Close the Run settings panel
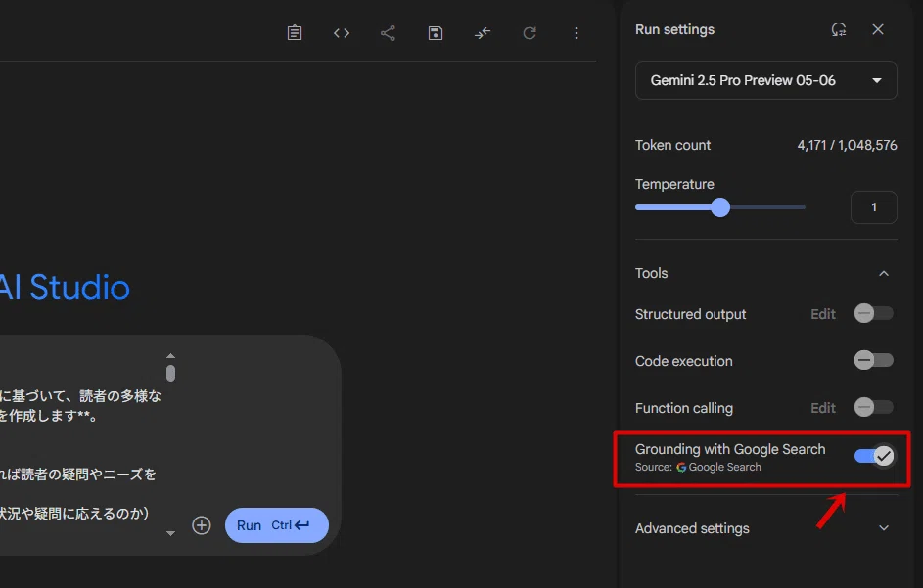The image size is (923, 588). 878,29
